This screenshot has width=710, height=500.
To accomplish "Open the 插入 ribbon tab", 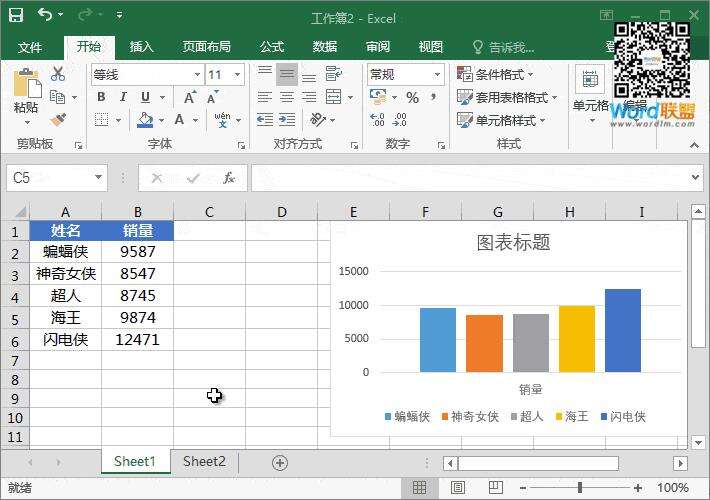I will pyautogui.click(x=142, y=47).
